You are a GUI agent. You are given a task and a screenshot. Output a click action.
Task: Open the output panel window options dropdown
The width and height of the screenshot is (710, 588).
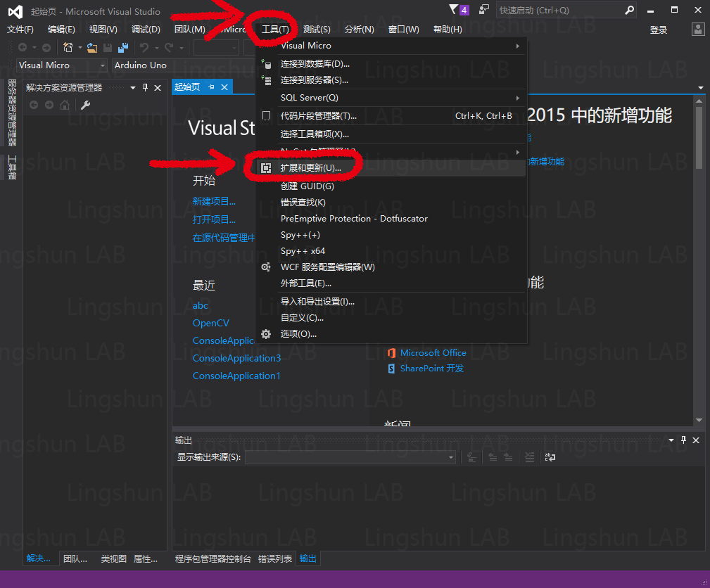pyautogui.click(x=671, y=440)
